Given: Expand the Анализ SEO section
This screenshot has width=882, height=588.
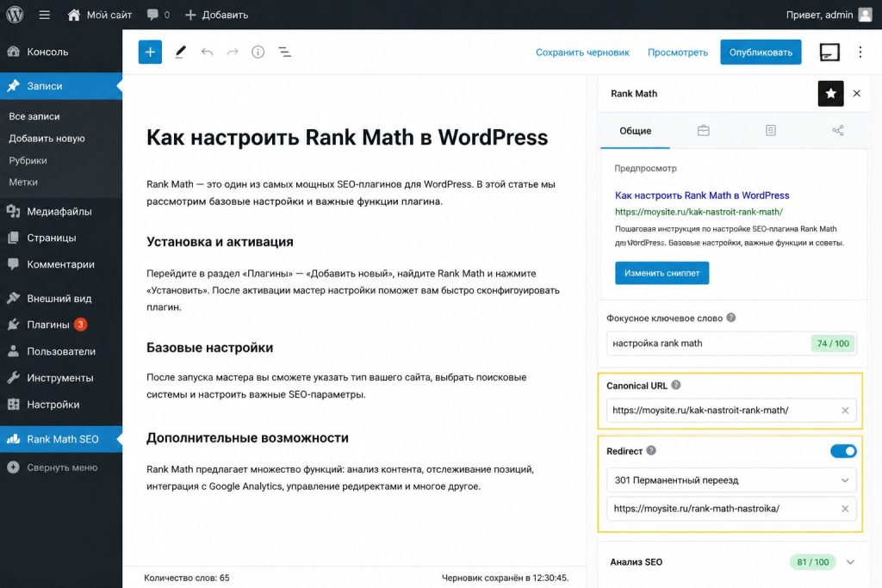Looking at the screenshot, I should [x=850, y=562].
